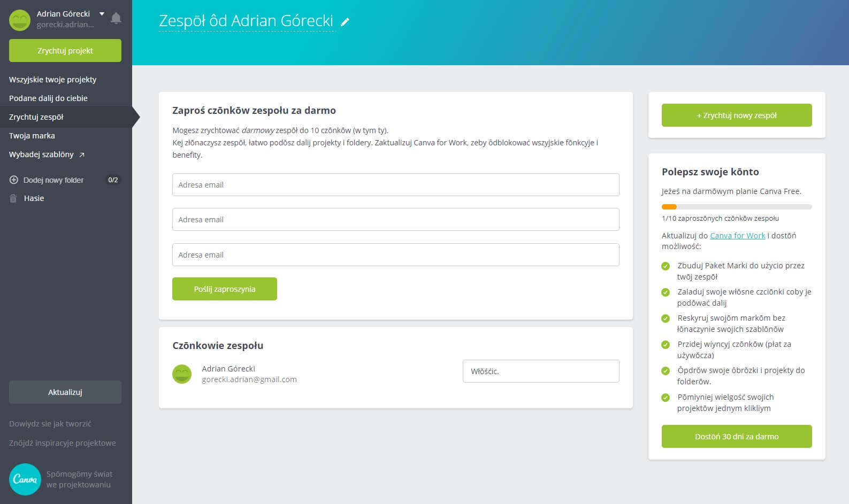
Task: Click Spōmogōmy świat we projektowaniu text
Action: 79,479
